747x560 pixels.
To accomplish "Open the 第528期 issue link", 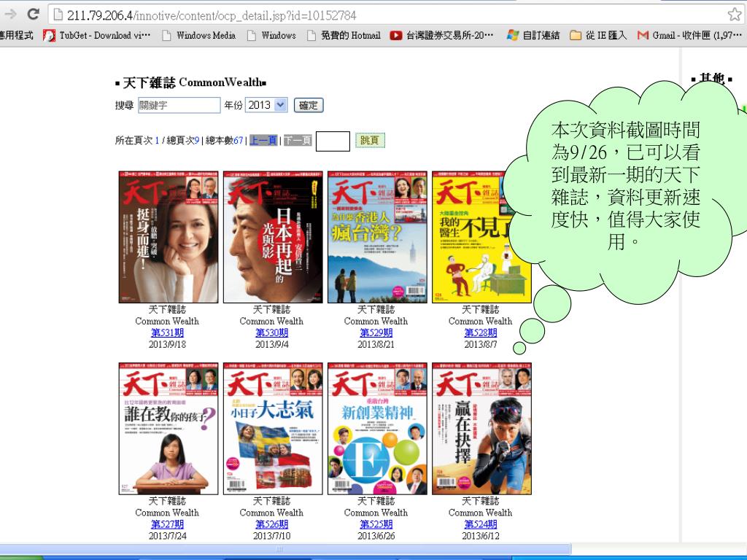I will [480, 332].
